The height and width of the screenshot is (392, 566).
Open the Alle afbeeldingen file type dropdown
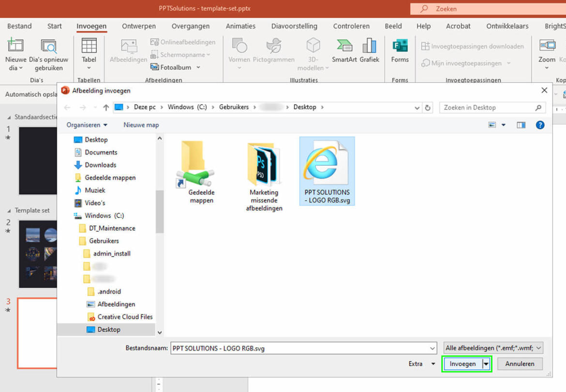click(492, 348)
